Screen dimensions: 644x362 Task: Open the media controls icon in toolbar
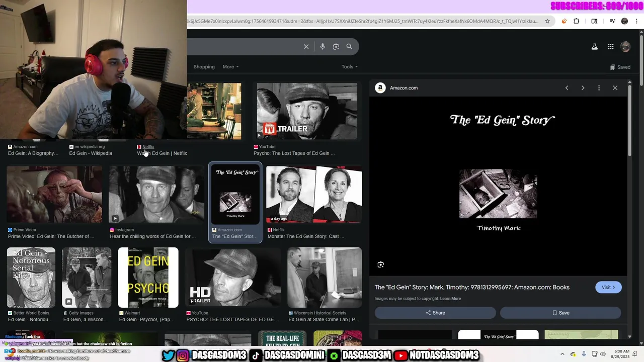(612, 21)
